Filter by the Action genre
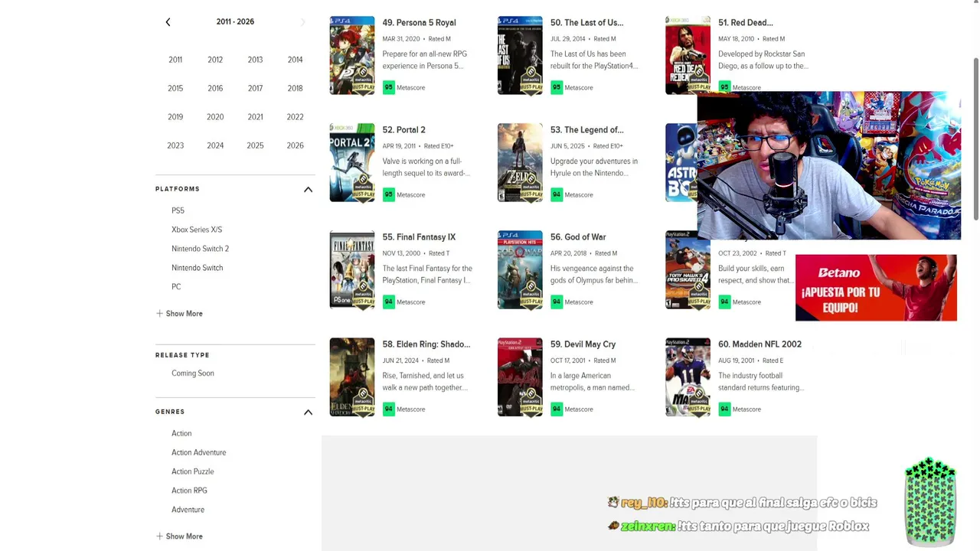This screenshot has height=551, width=980. (181, 434)
